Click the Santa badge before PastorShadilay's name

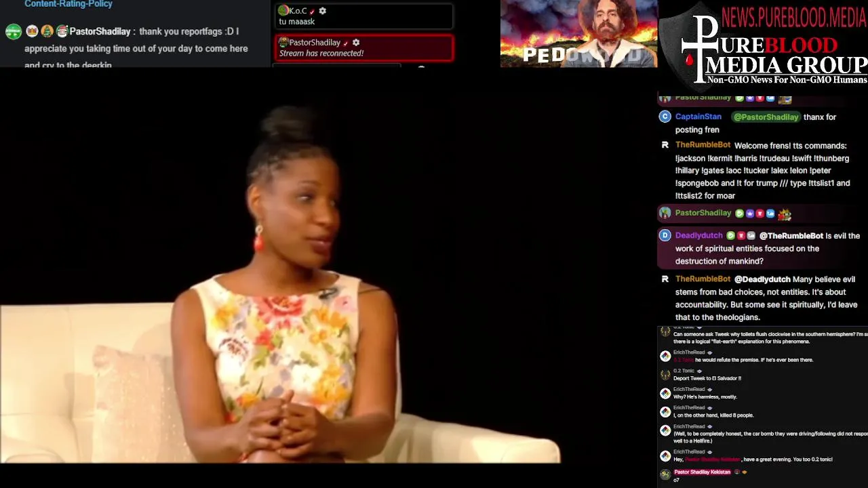coord(62,31)
